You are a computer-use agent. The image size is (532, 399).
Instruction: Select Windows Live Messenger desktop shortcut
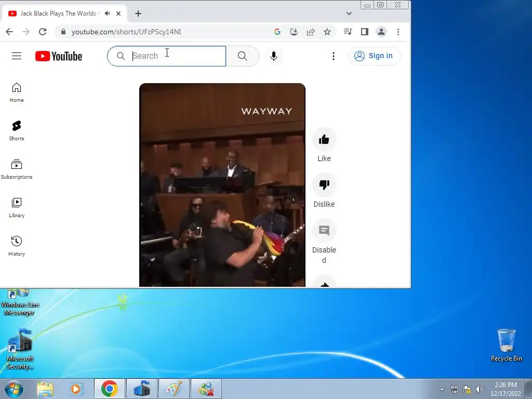pyautogui.click(x=20, y=302)
